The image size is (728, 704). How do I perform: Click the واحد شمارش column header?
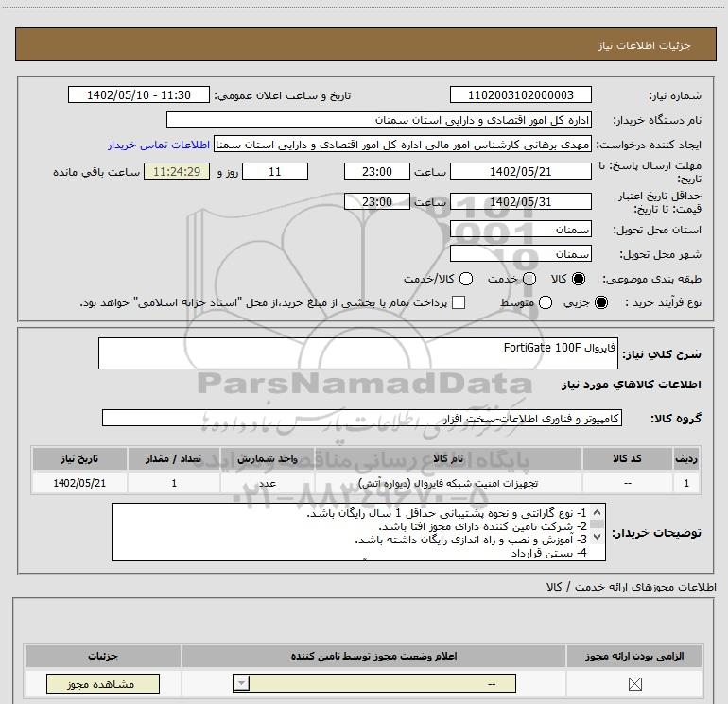tap(268, 458)
